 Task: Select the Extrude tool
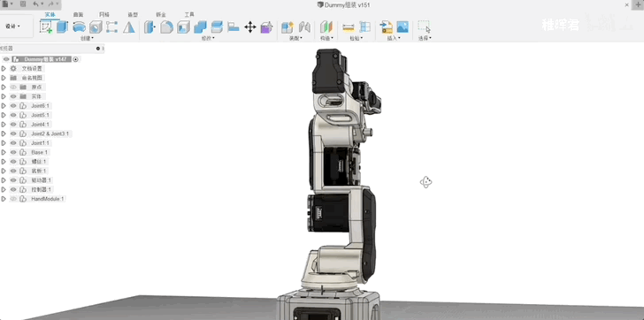(62, 27)
